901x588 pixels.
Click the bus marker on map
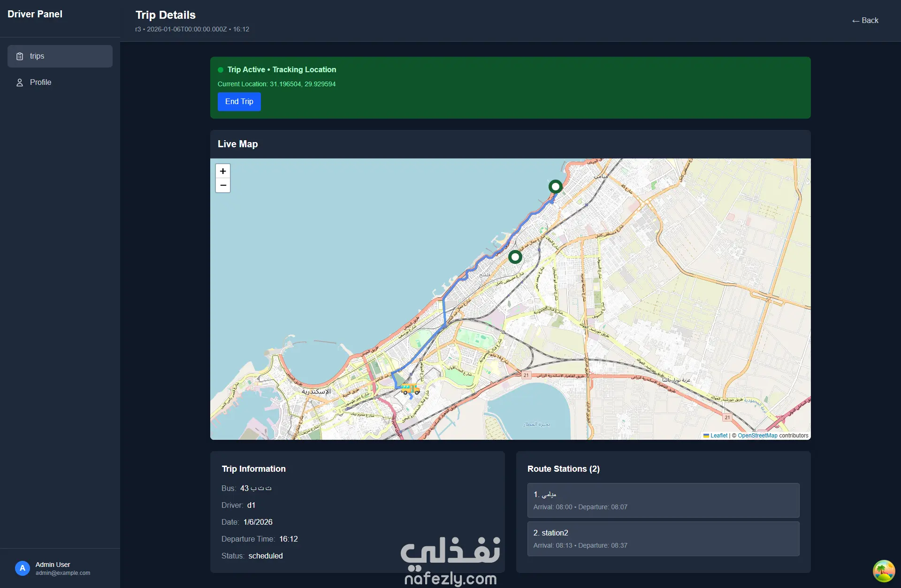tap(410, 389)
